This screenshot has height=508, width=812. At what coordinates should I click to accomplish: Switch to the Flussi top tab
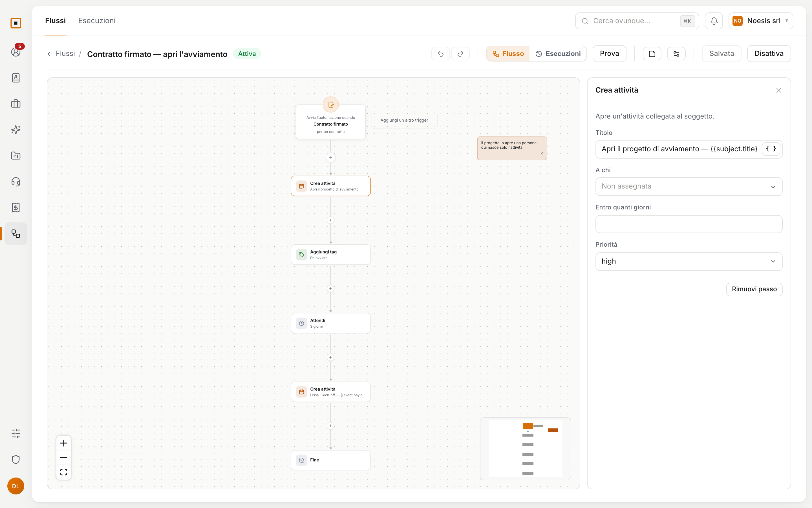point(55,21)
